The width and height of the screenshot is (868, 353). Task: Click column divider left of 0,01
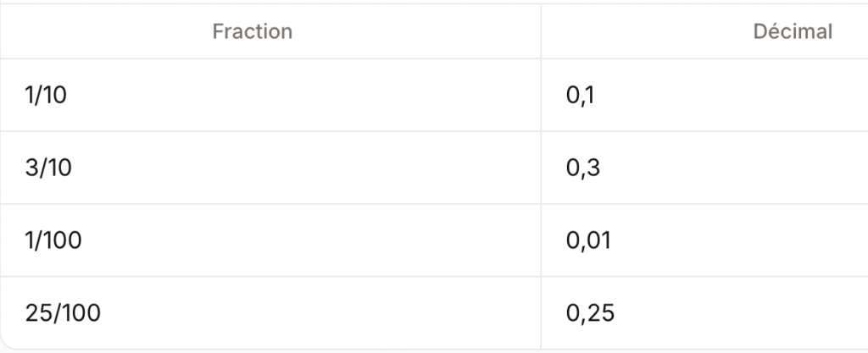point(541,241)
